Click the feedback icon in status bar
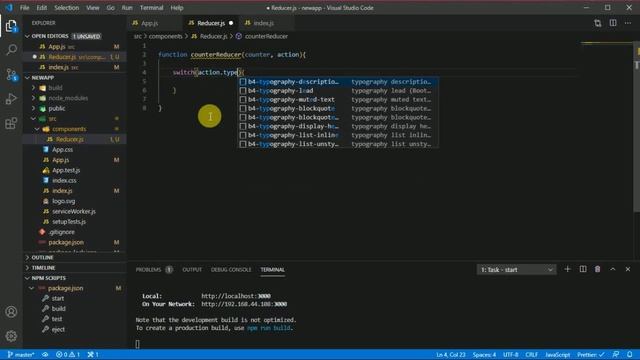640x360 pixels. [616, 355]
